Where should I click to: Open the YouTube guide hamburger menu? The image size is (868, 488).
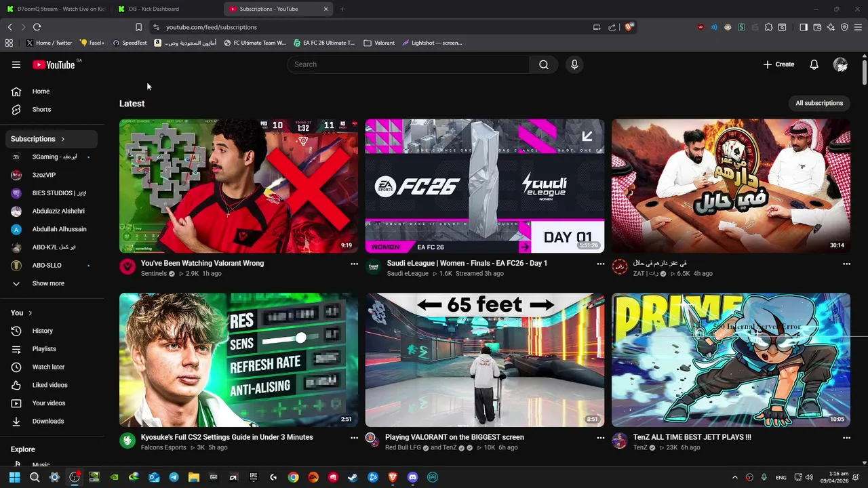coord(16,64)
